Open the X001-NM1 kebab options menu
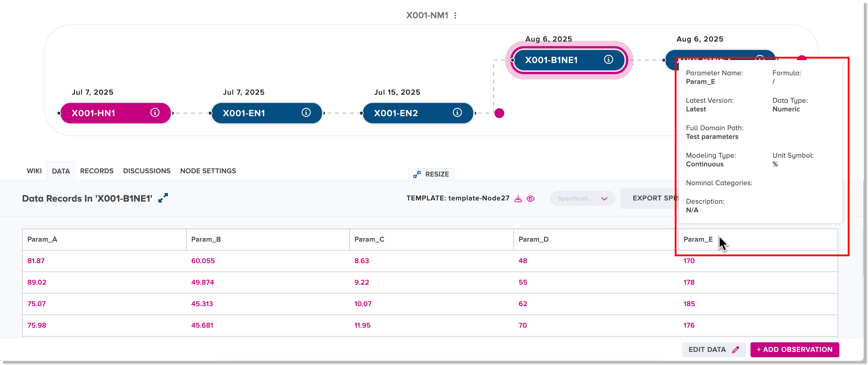Viewport: 868px width, 365px height. pos(455,15)
